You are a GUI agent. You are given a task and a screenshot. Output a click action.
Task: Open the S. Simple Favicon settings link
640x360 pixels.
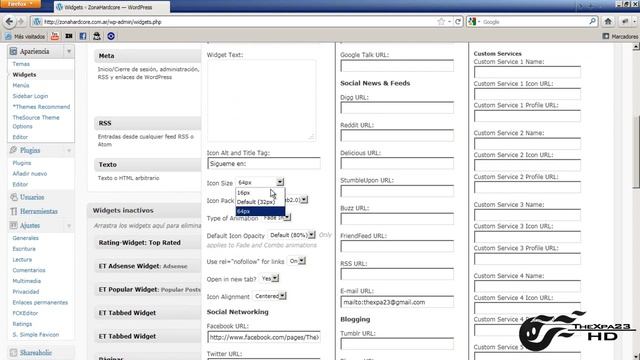[x=36, y=334]
